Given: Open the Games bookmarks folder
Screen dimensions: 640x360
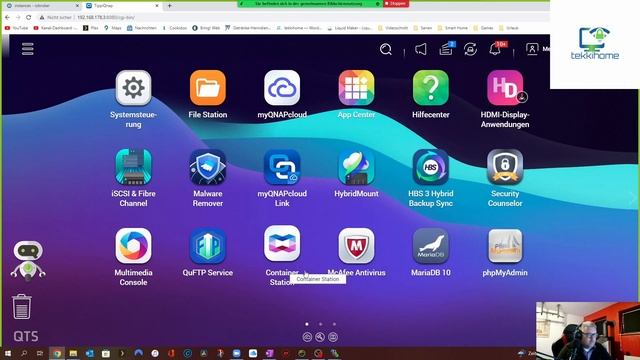Looking at the screenshot, I should click(x=484, y=28).
